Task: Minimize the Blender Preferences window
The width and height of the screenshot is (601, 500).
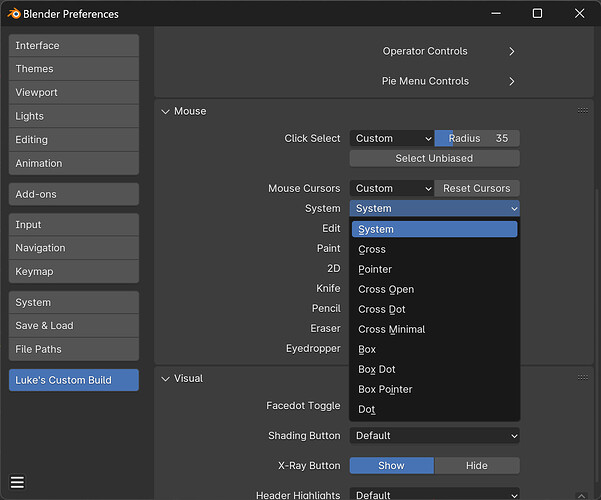Action: pos(496,13)
